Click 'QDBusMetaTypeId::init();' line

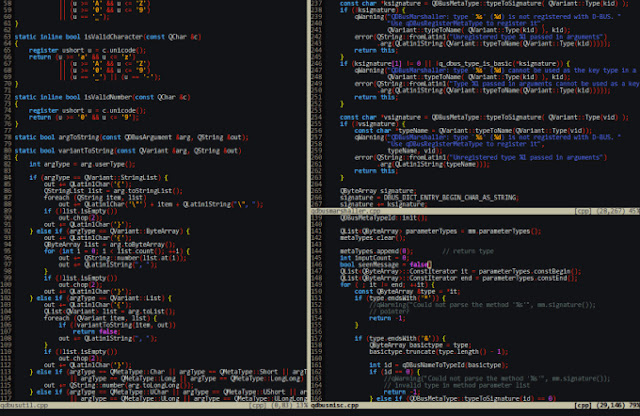[384, 218]
